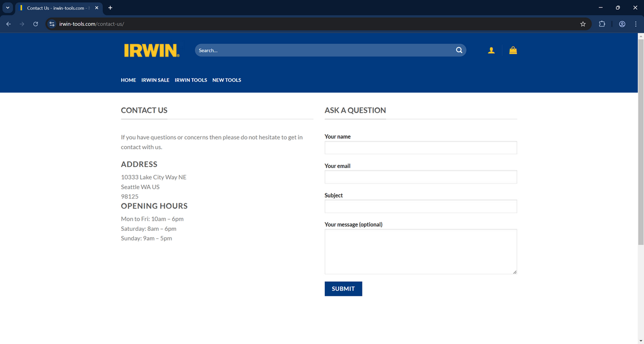Bookmark this page with star icon
Screen dimensions: 644x344
pos(583,24)
